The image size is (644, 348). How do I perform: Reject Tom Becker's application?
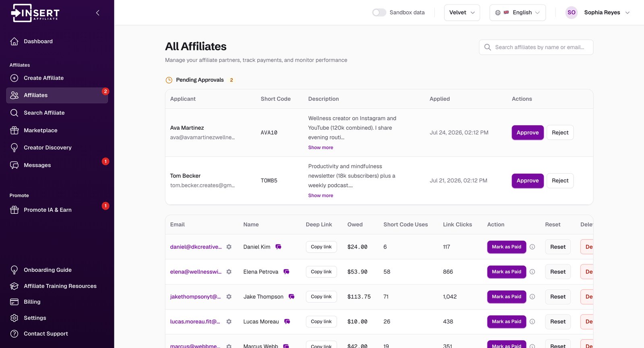(x=560, y=181)
